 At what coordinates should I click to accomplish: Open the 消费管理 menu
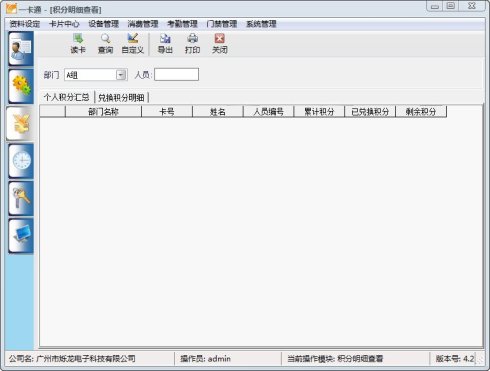(x=143, y=24)
